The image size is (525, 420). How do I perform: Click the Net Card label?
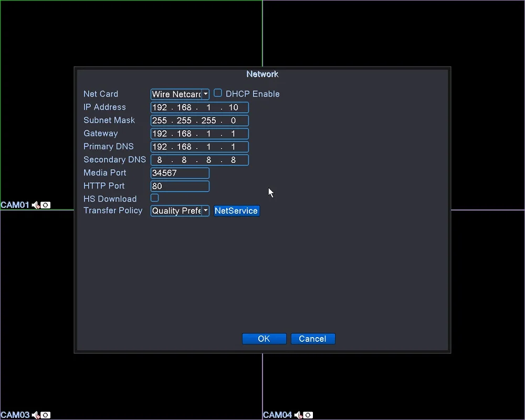point(101,94)
